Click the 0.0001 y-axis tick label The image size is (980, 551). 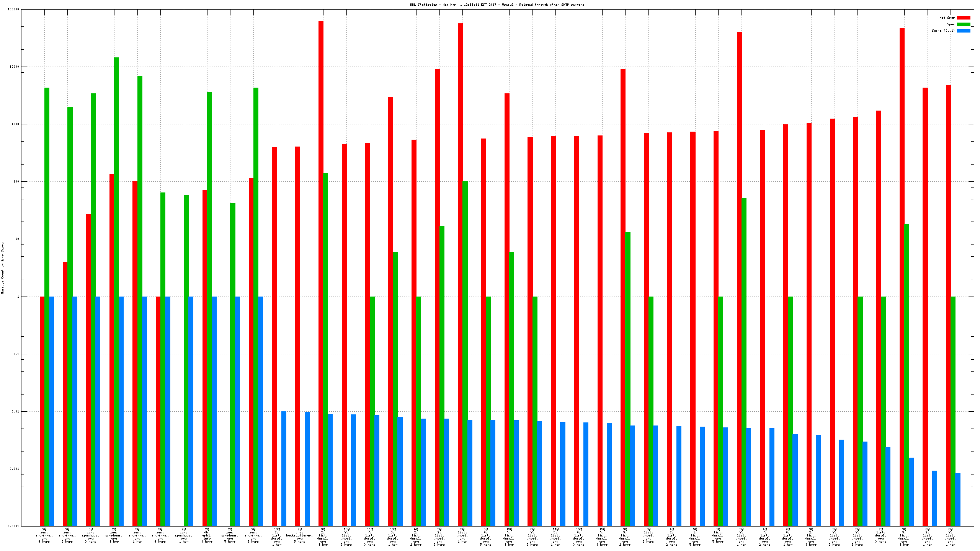(x=13, y=526)
